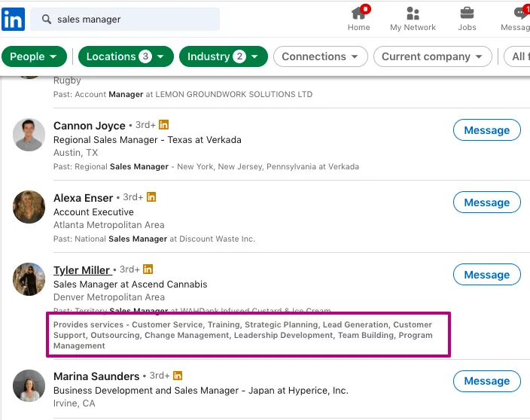The width and height of the screenshot is (530, 420).
Task: Click Marina Saunders' LinkedIn premium badge
Action: click(x=178, y=376)
